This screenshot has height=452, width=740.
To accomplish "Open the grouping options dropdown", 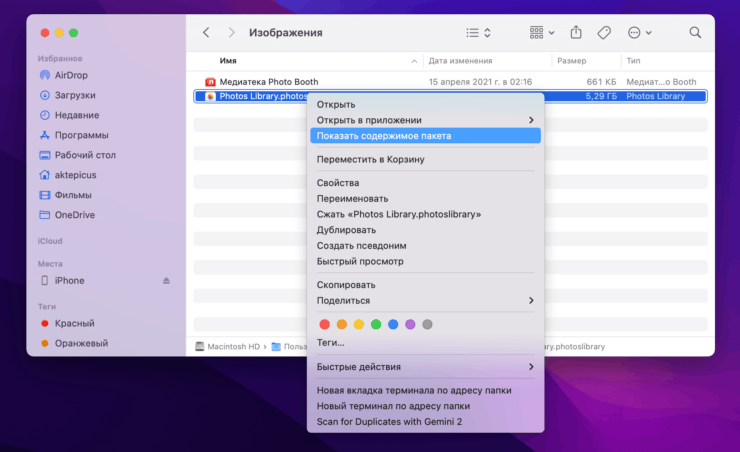I will (541, 33).
